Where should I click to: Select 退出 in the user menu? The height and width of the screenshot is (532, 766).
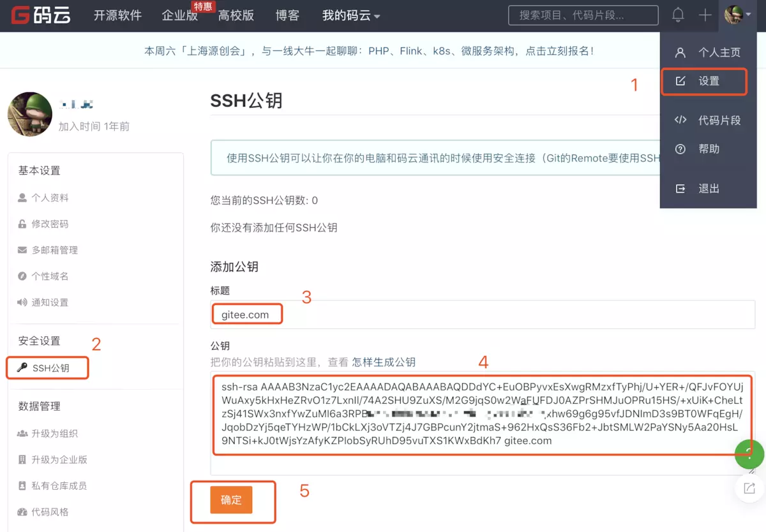709,189
